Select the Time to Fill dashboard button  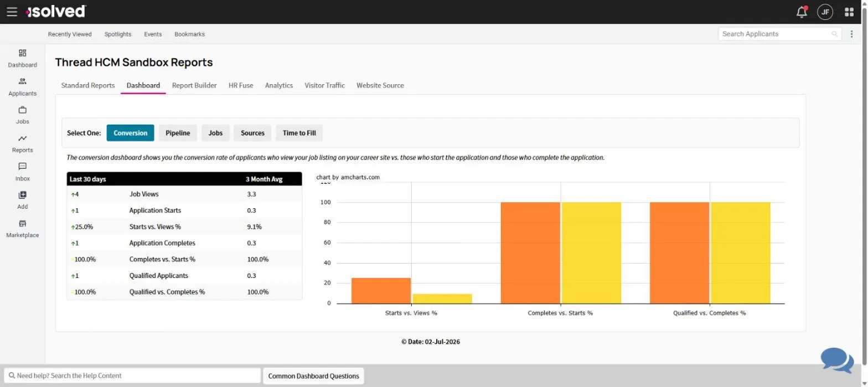(299, 133)
